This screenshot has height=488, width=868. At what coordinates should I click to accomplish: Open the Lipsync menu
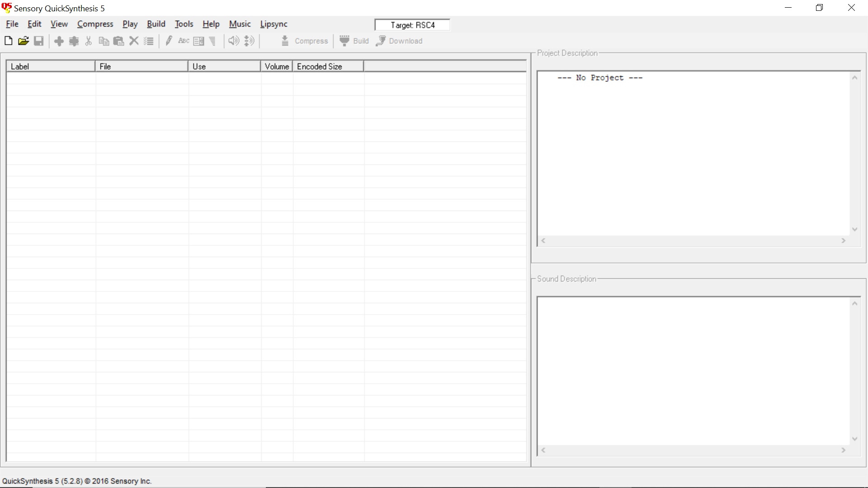(x=274, y=24)
